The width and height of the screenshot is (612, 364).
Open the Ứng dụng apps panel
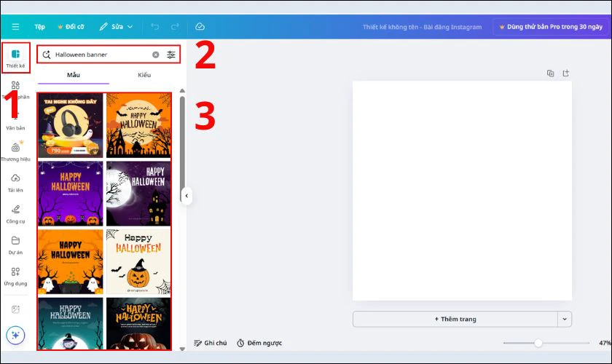(15, 275)
